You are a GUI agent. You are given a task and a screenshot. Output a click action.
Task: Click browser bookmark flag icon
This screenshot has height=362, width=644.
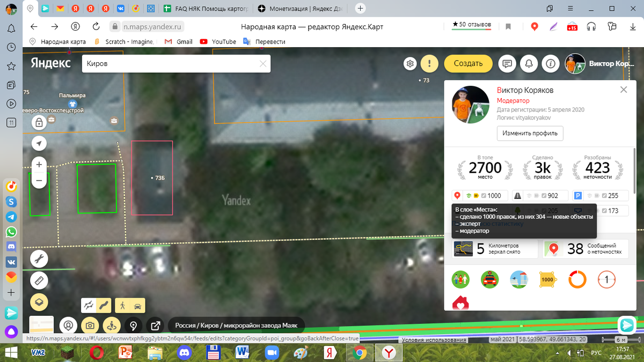click(x=508, y=26)
